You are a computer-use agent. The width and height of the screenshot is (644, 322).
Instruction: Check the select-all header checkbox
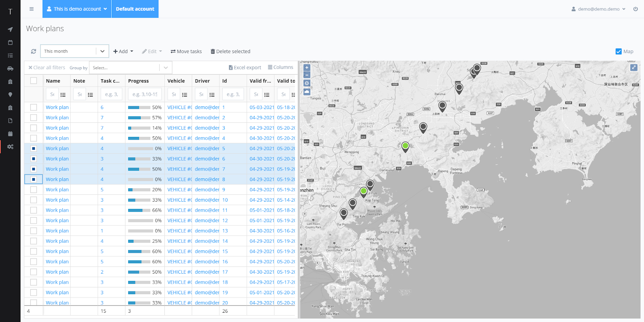coord(33,81)
